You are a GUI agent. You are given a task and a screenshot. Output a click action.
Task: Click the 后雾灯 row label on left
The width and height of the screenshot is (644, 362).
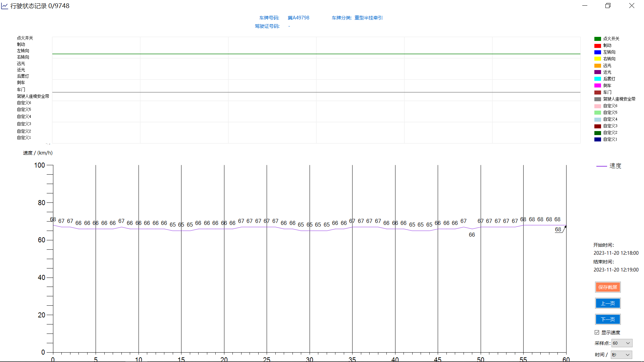[23, 76]
